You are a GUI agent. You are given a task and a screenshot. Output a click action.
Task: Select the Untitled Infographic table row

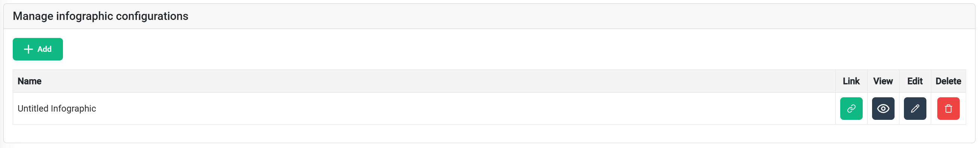pyautogui.click(x=489, y=109)
